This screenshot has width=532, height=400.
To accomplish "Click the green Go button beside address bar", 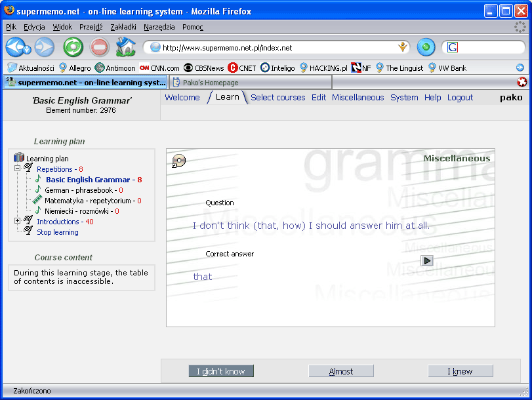I will pyautogui.click(x=426, y=47).
